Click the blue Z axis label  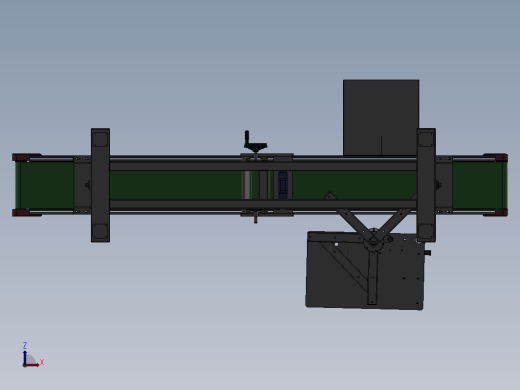(25, 345)
